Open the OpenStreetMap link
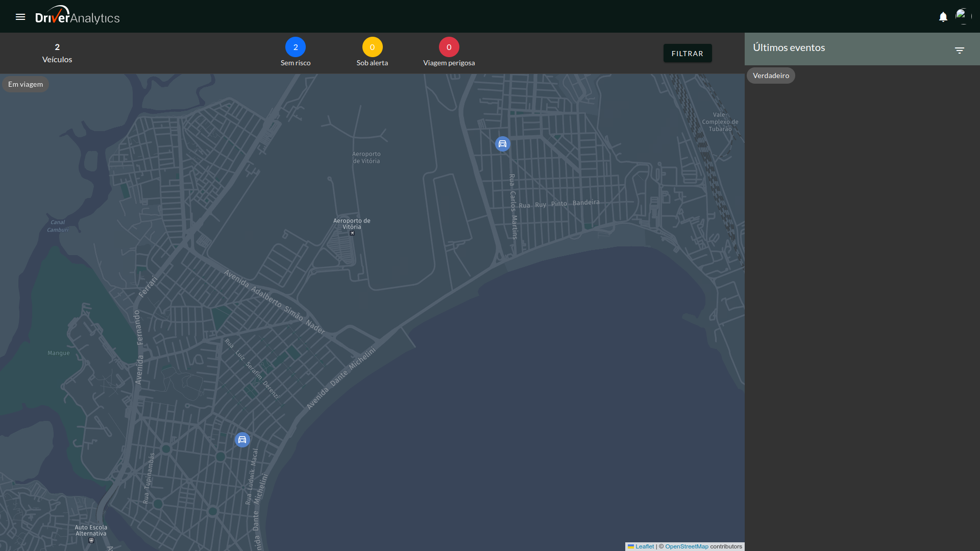This screenshot has width=980, height=551. [686, 546]
